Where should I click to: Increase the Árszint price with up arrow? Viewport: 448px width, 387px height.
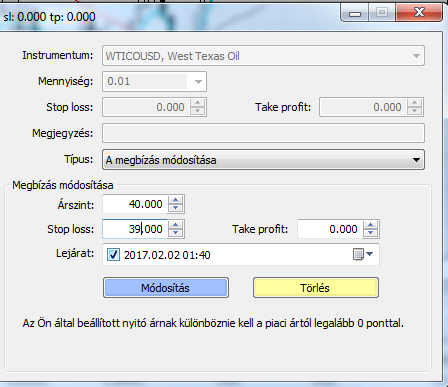(x=176, y=200)
